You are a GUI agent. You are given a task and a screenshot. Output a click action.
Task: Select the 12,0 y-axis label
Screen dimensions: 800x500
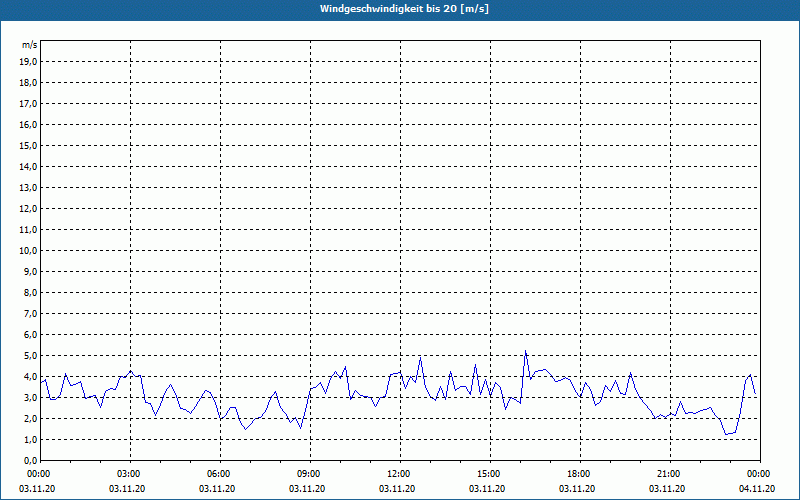(29, 208)
